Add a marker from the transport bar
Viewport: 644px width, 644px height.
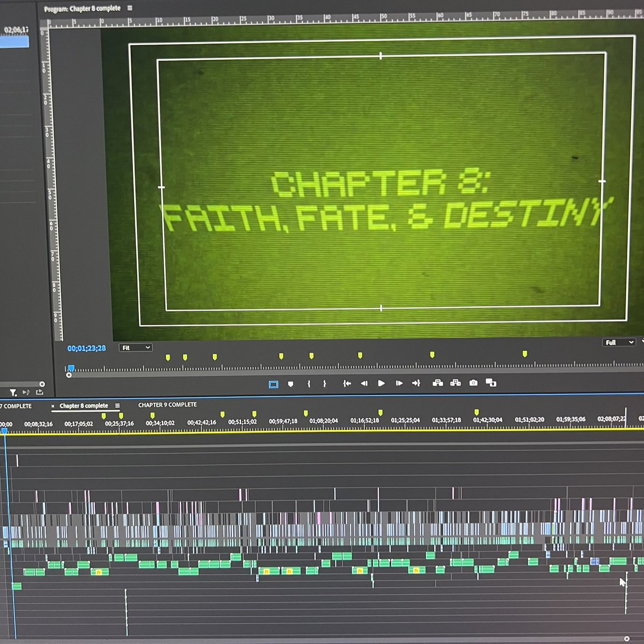(290, 384)
